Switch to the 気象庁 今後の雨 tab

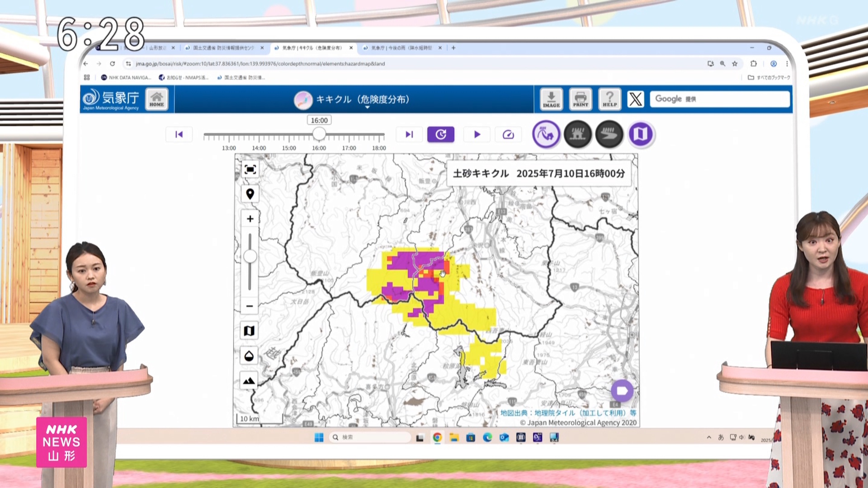click(x=401, y=47)
